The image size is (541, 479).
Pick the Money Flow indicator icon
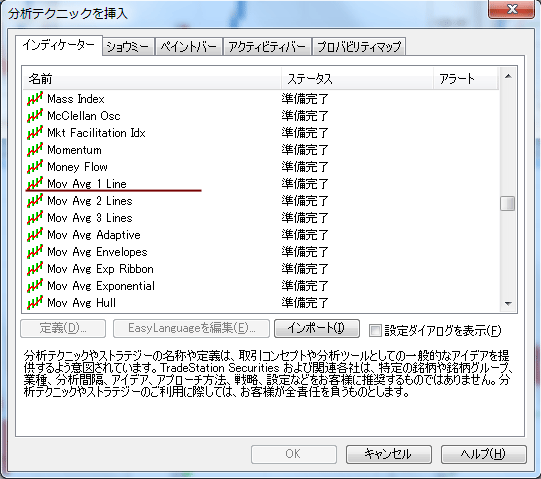(x=35, y=167)
